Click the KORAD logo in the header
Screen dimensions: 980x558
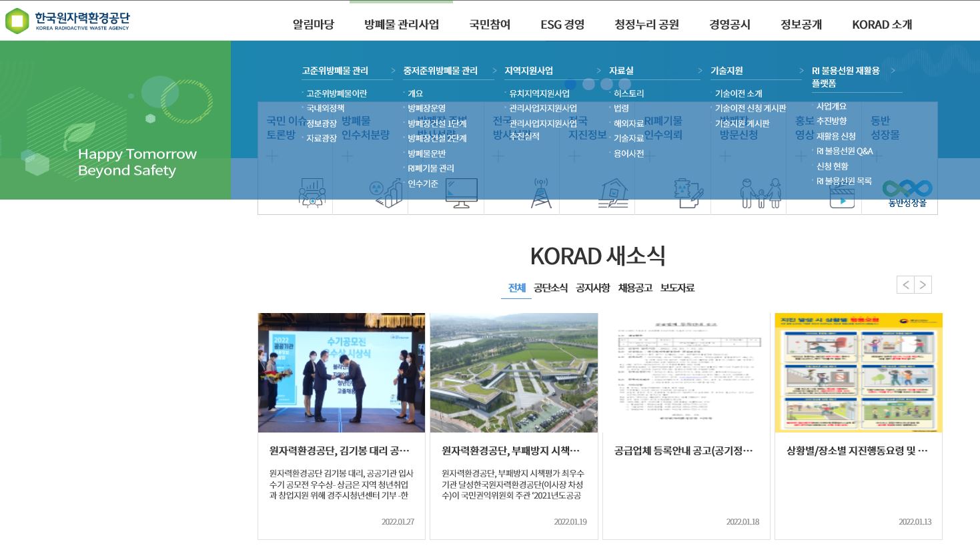point(67,21)
